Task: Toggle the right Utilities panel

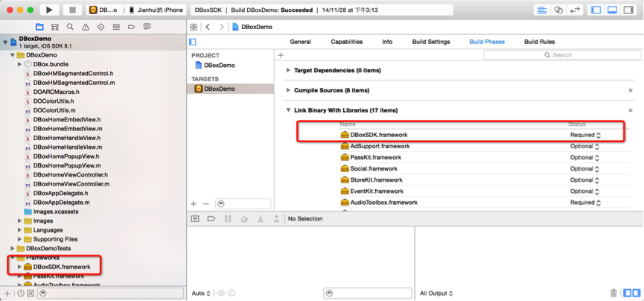Action: [628, 10]
